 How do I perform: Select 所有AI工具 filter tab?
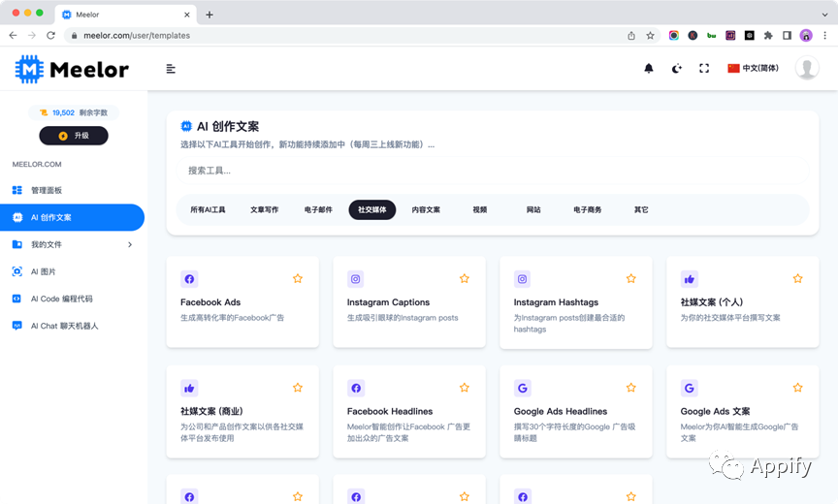click(208, 209)
